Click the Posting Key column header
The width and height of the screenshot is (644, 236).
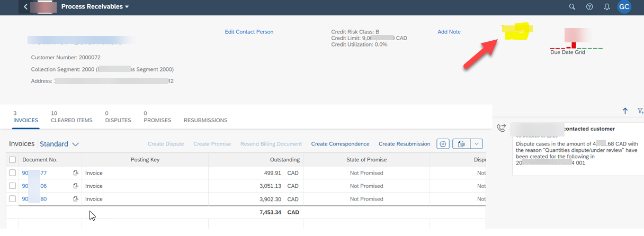[x=145, y=160]
